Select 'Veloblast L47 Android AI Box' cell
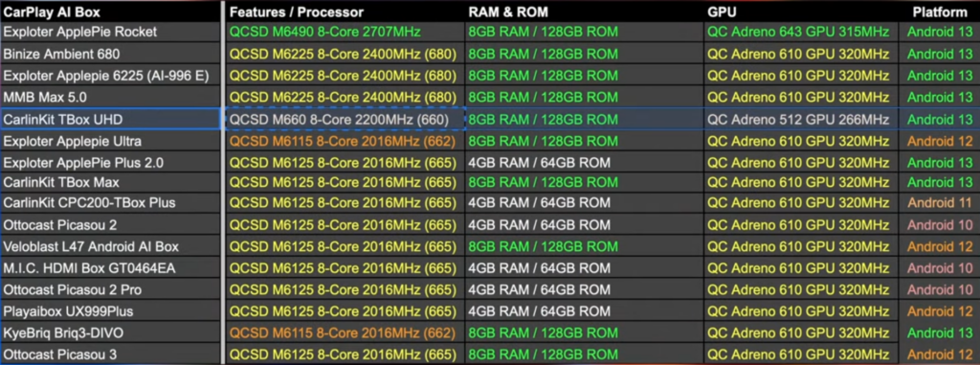The height and width of the screenshot is (365, 980). pos(110,246)
